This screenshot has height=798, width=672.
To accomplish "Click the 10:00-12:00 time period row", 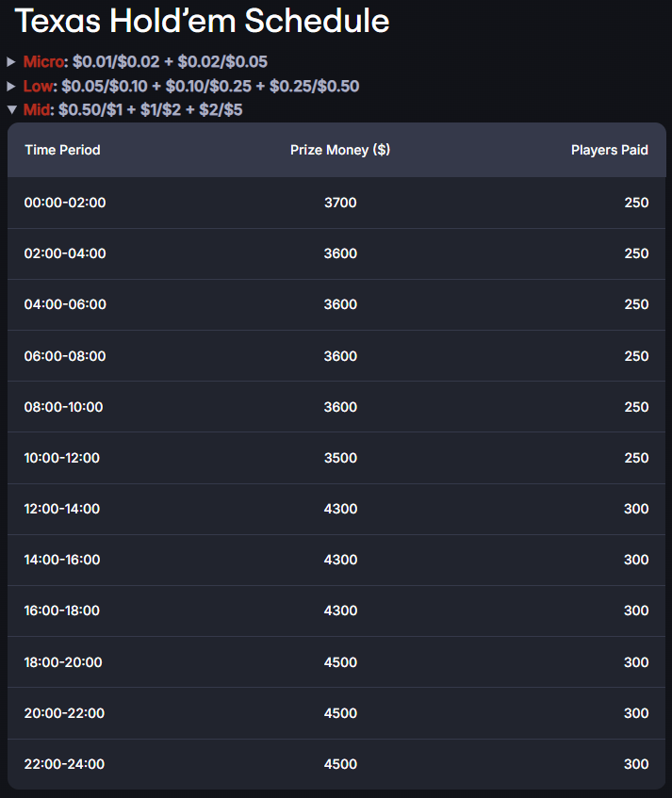I will tap(336, 458).
